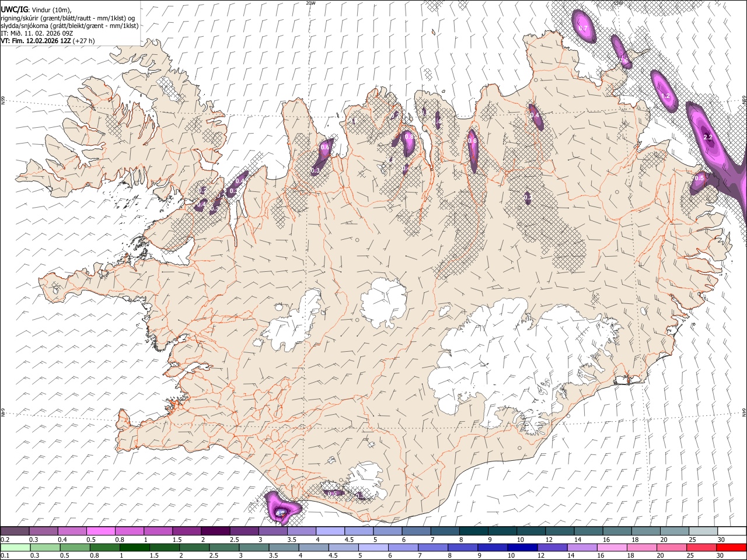Click the bright pink swatch starting at 0.5 in purple scale

point(101,531)
